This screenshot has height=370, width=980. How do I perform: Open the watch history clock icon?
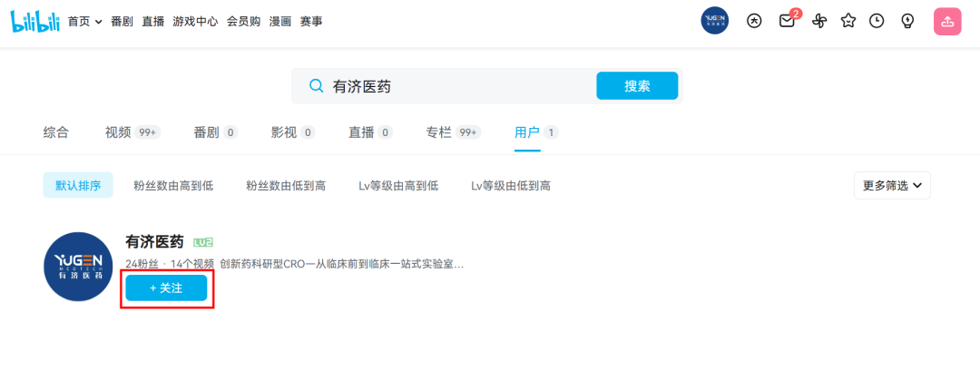click(x=877, y=21)
